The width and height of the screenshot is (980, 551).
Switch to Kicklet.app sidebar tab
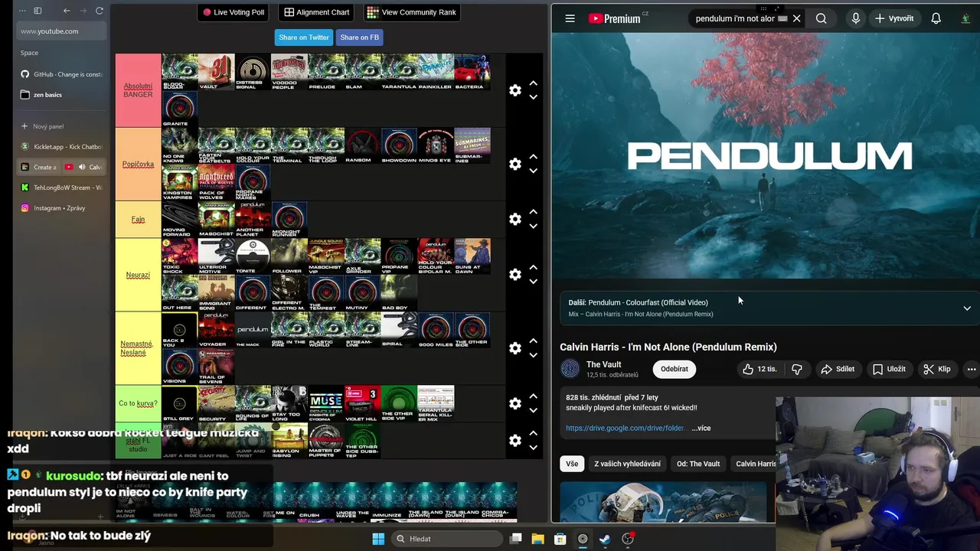pos(61,147)
